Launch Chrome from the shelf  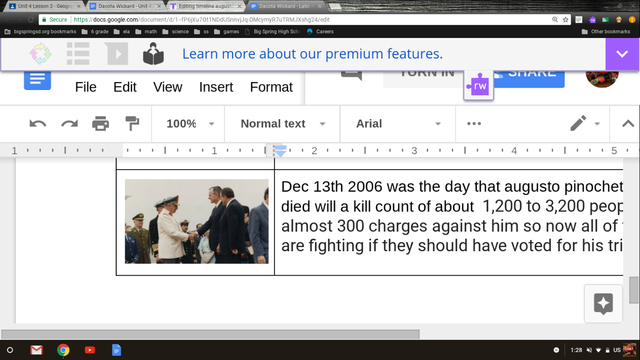pos(63,350)
